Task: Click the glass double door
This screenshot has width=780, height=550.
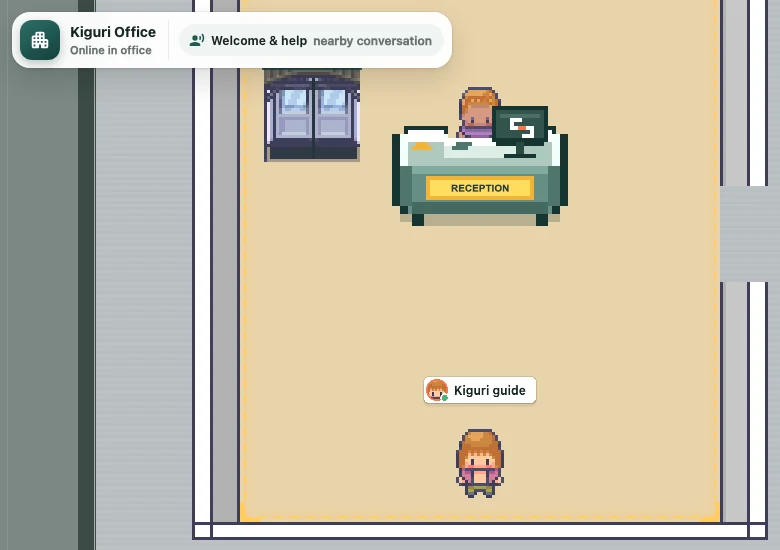Action: pyautogui.click(x=312, y=115)
